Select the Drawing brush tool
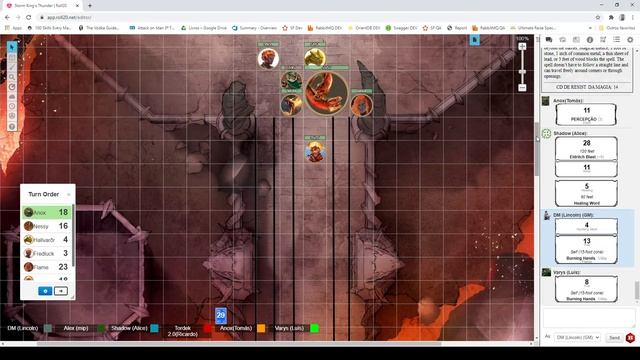This screenshot has width=640, height=360. [12, 67]
